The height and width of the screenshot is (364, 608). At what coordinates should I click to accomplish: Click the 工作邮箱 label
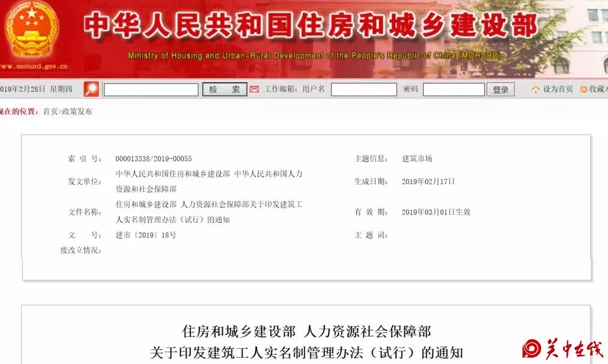281,89
